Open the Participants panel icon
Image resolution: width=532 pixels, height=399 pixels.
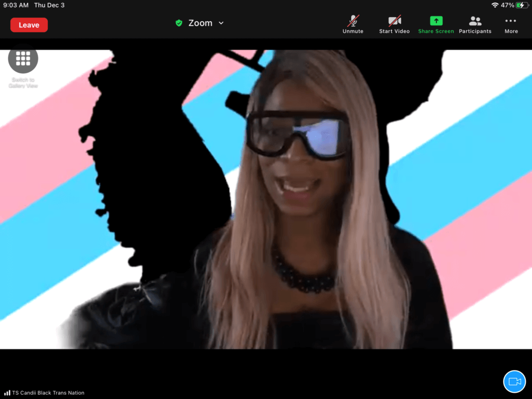pos(475,21)
